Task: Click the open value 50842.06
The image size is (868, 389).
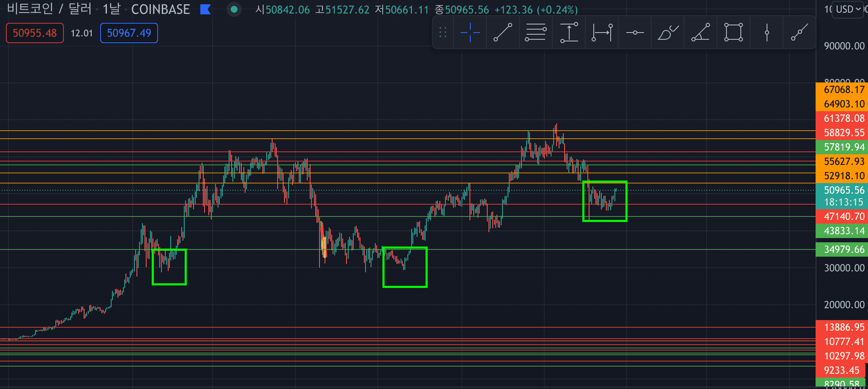Action: click(x=287, y=10)
